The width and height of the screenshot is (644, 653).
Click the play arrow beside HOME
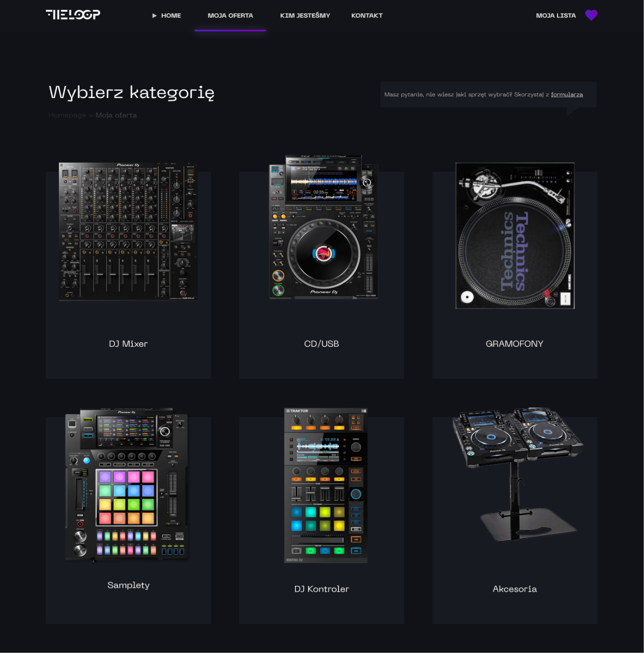point(154,15)
